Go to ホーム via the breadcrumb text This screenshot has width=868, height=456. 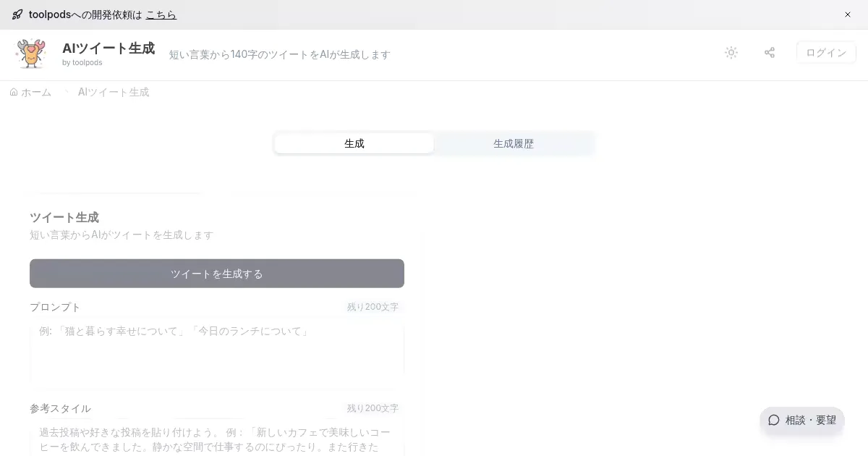[x=36, y=92]
